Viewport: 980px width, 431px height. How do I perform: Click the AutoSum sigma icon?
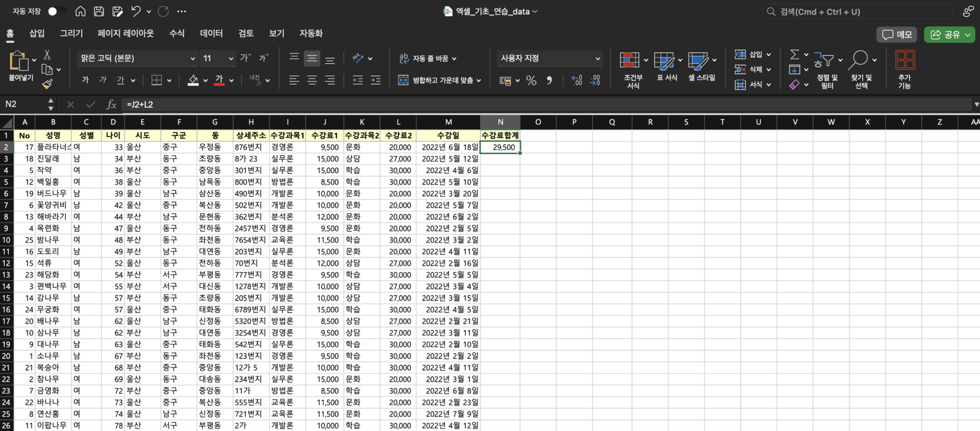(794, 55)
